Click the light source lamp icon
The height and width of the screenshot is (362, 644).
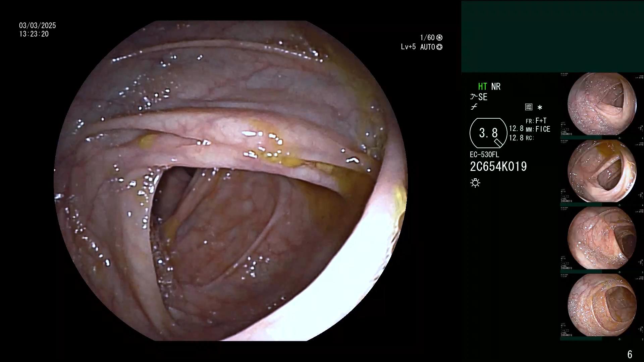[475, 183]
